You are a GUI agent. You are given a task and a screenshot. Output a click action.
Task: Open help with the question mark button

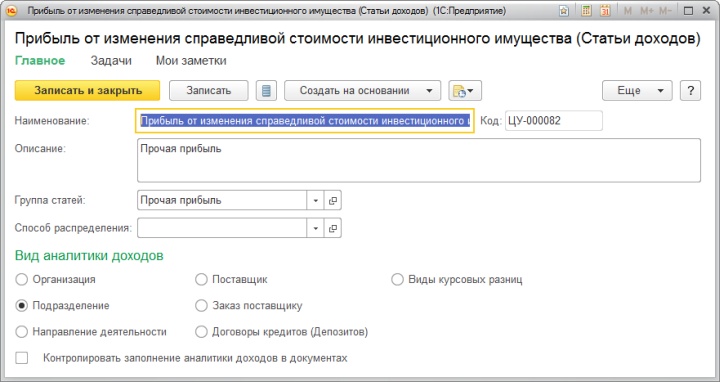point(690,90)
